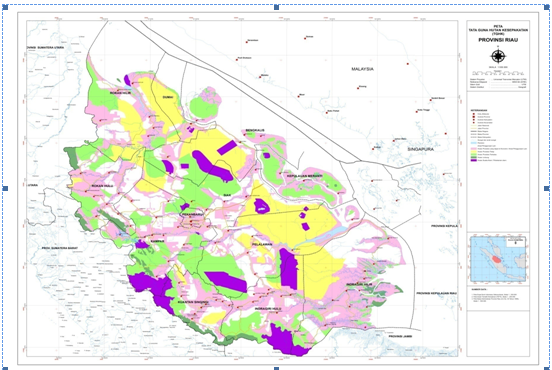Click the top-center resize handle
The height and width of the screenshot is (370, 552).
276,7
